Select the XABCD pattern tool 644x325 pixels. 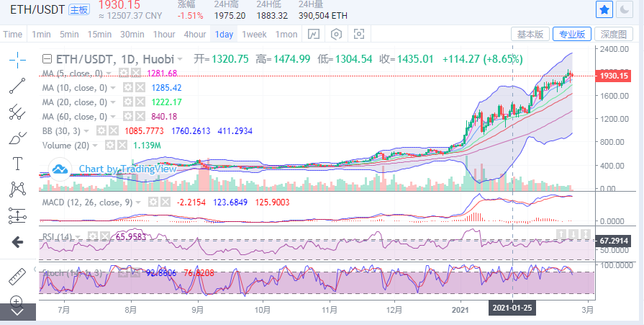(x=17, y=190)
